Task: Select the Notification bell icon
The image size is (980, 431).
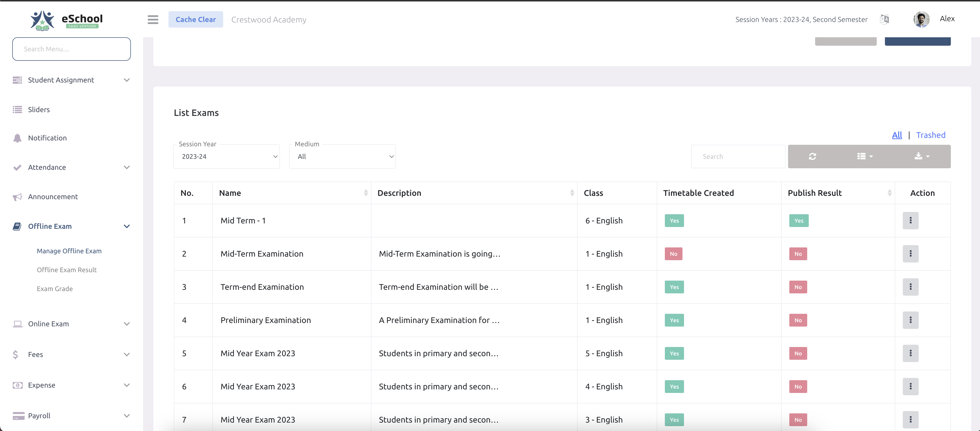Action: click(x=17, y=138)
